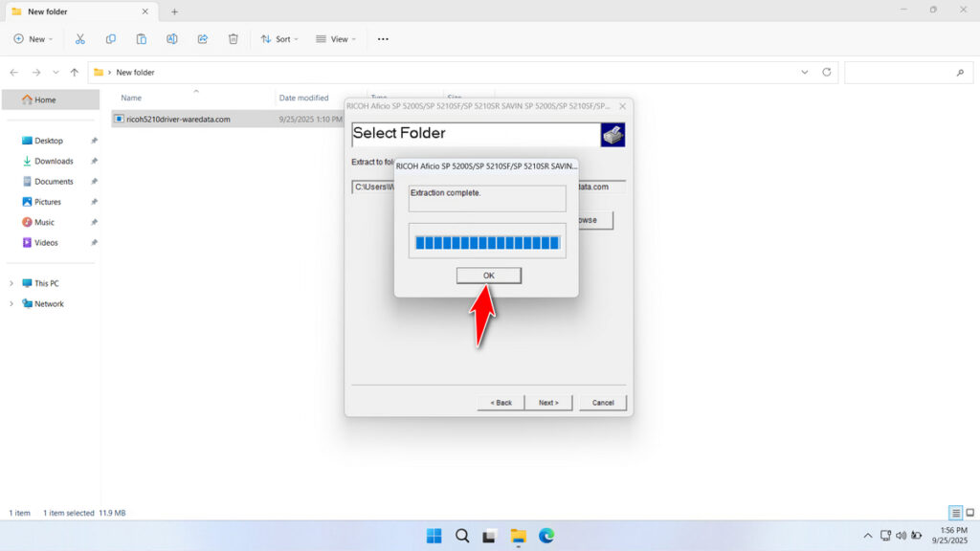This screenshot has width=980, height=551.
Task: Launch Microsoft Edge from the taskbar
Action: click(x=546, y=536)
